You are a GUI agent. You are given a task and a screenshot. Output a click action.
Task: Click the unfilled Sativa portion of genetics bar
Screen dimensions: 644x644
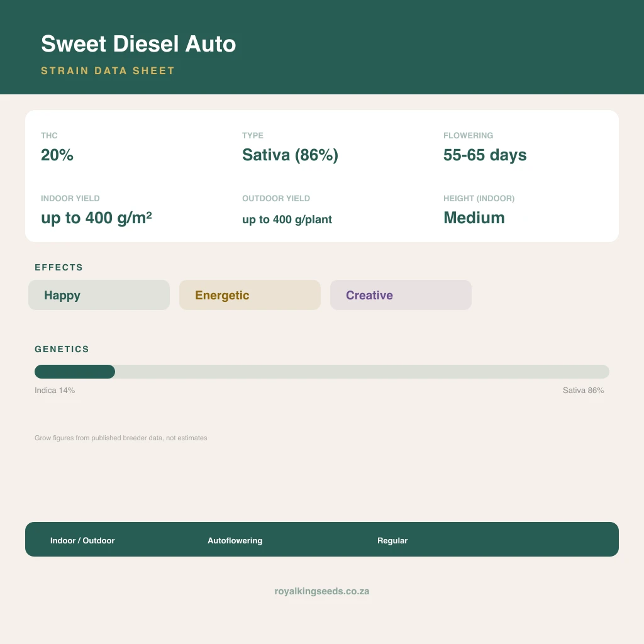tap(362, 372)
